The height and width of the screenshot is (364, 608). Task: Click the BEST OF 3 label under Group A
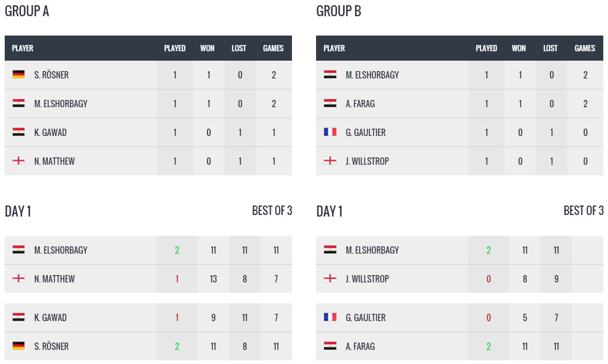[272, 211]
